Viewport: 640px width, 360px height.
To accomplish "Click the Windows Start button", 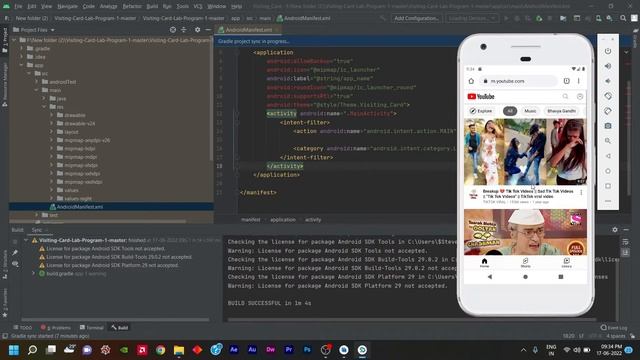I will [x=14, y=350].
